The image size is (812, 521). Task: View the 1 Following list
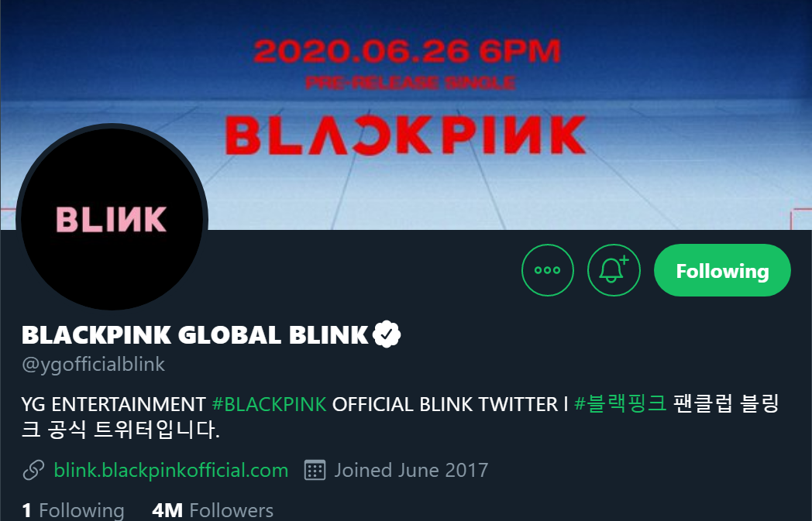(73, 511)
